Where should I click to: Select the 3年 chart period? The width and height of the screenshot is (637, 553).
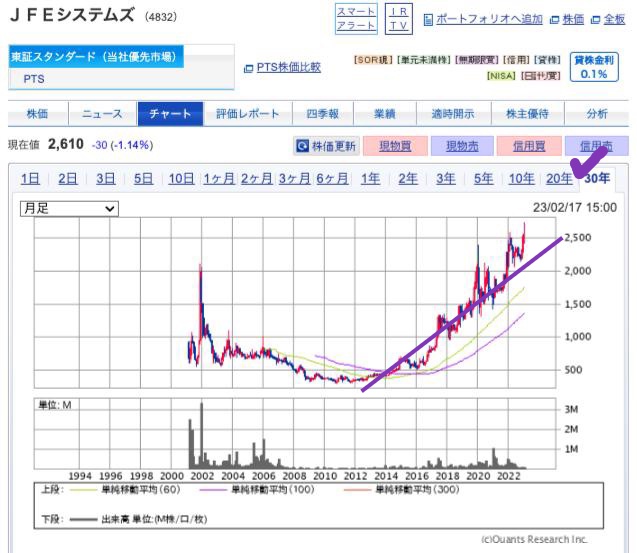point(446,178)
